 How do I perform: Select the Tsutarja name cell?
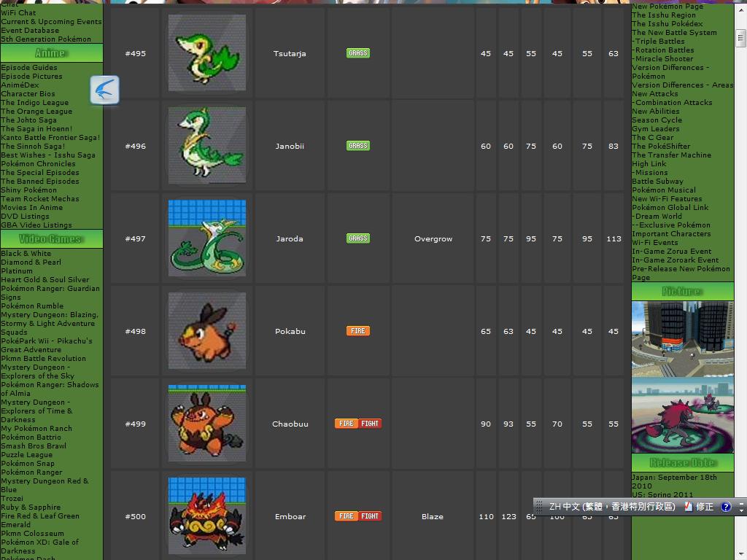click(x=290, y=53)
